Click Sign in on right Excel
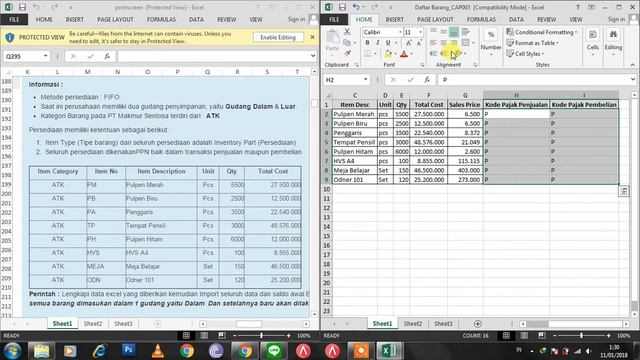This screenshot has height=360, width=640. tap(616, 19)
